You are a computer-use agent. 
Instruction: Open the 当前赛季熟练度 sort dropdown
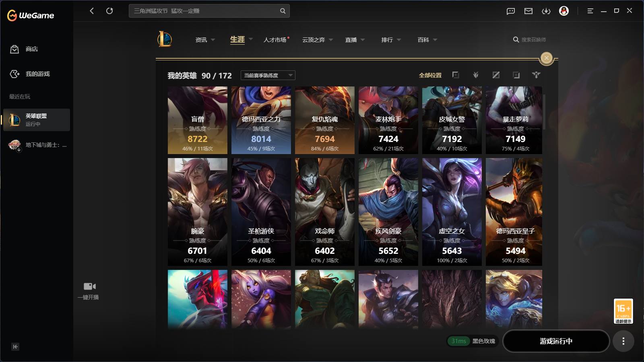point(268,75)
